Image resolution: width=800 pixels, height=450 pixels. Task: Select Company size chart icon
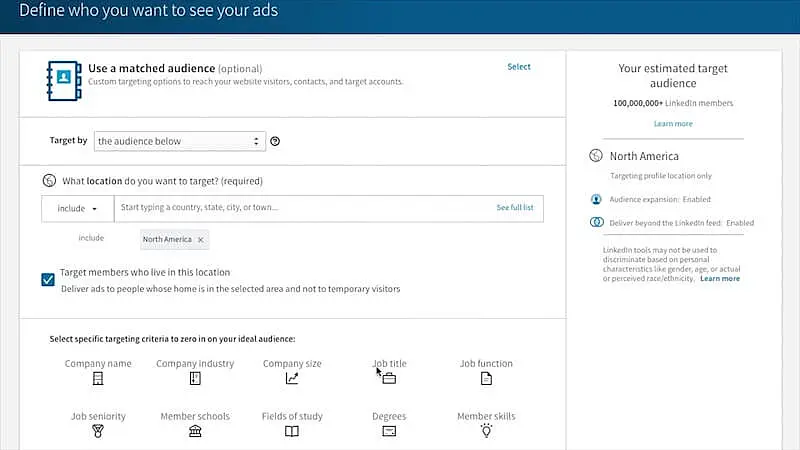pos(292,379)
